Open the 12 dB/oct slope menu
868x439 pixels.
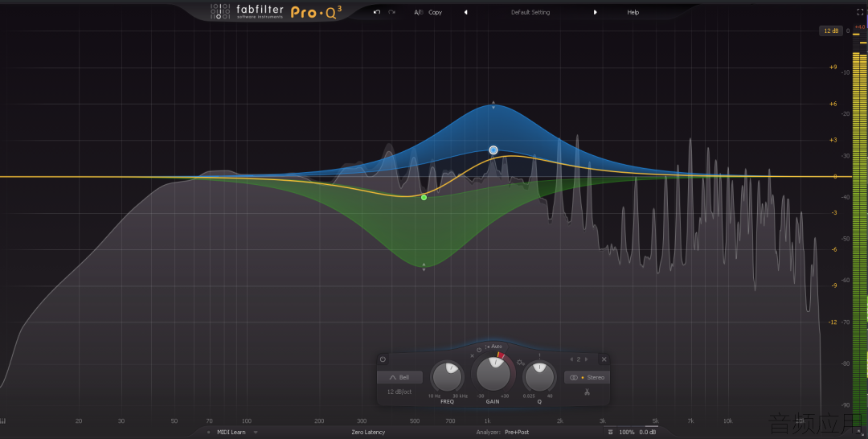coord(399,392)
